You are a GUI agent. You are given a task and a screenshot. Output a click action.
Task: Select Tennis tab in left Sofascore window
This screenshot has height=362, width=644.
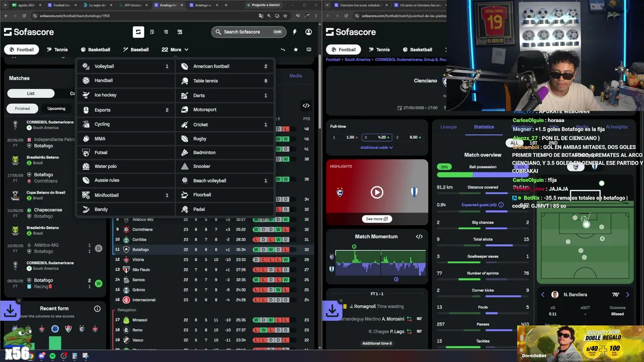[x=57, y=50]
